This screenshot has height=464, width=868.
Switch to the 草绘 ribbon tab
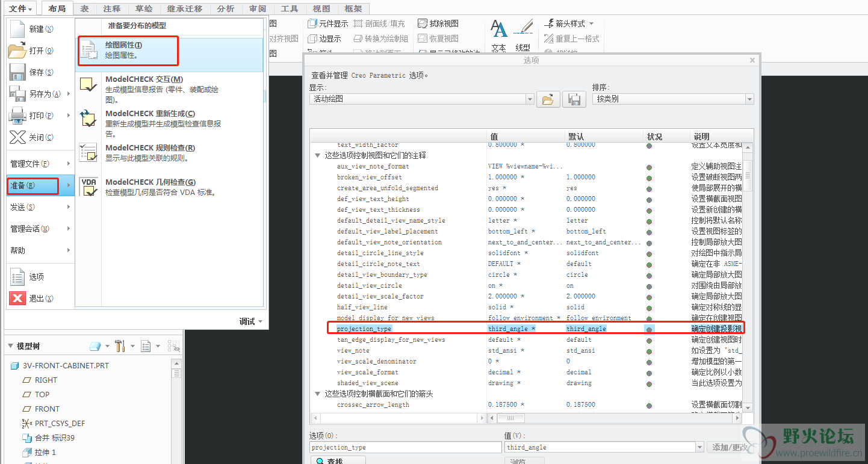pyautogui.click(x=143, y=8)
